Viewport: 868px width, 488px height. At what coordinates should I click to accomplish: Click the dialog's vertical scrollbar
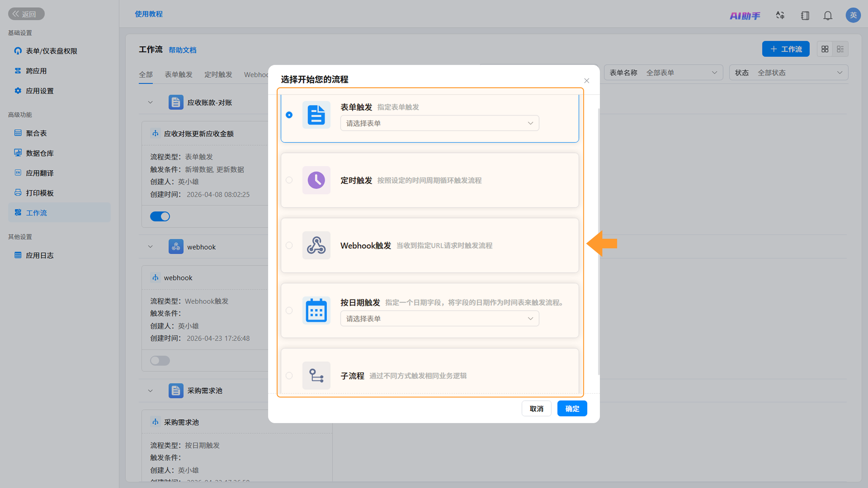[x=599, y=242]
